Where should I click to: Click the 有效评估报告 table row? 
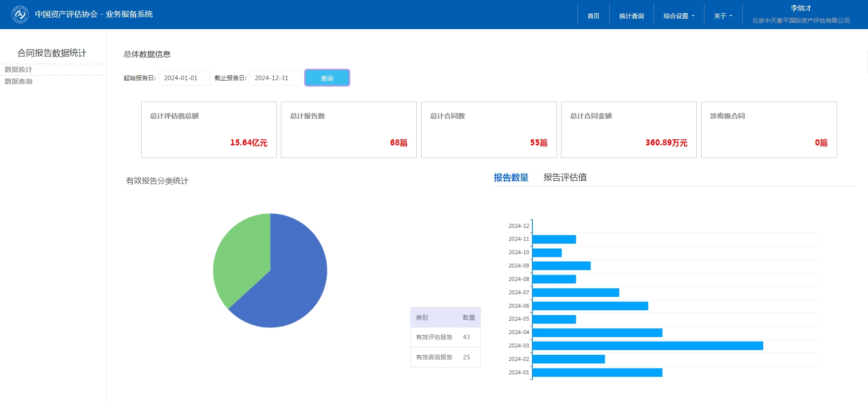(445, 338)
